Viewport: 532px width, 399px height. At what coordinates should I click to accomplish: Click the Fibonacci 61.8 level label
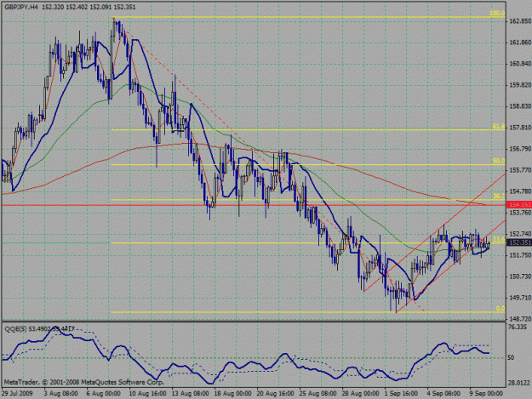click(499, 127)
